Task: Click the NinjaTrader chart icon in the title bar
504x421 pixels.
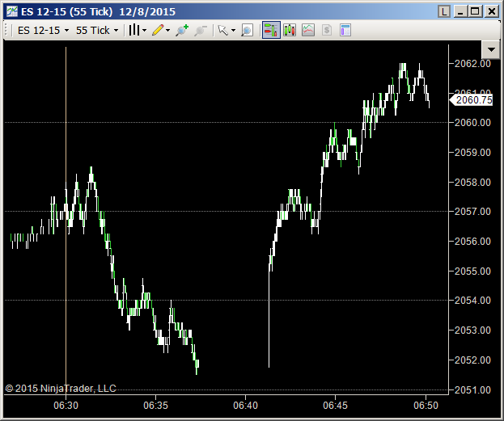Action: 12,11
